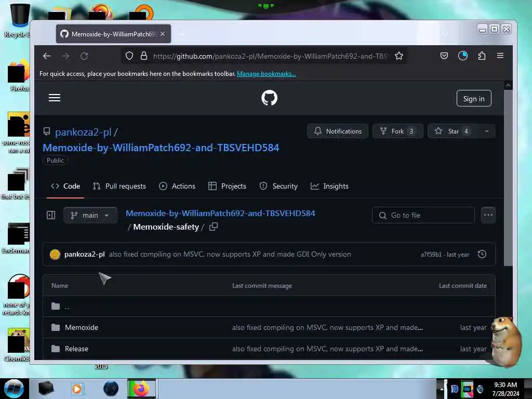Click the hamster character desktop gadget

[506, 341]
